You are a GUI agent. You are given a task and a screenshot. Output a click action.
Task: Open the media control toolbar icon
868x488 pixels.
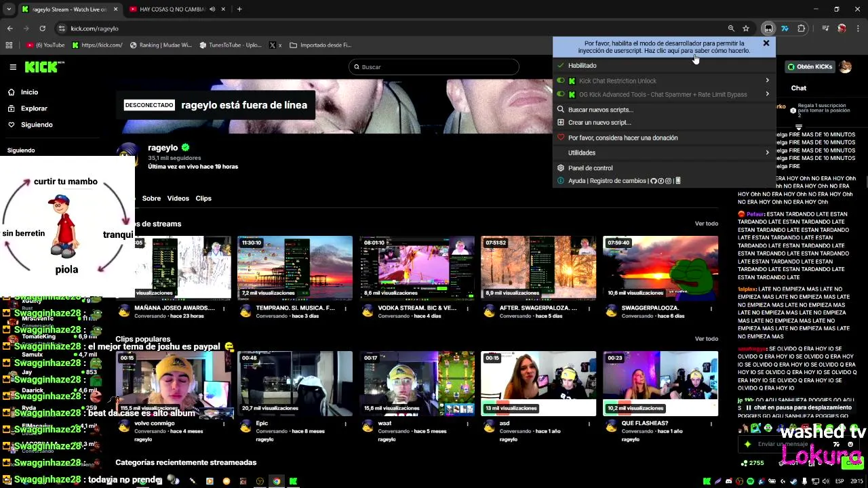(825, 28)
